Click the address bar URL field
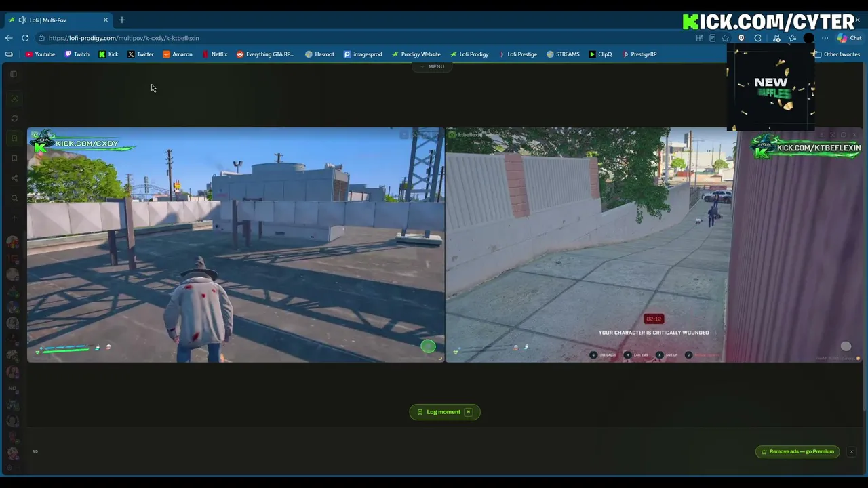Viewport: 868px width, 488px height. pyautogui.click(x=366, y=38)
